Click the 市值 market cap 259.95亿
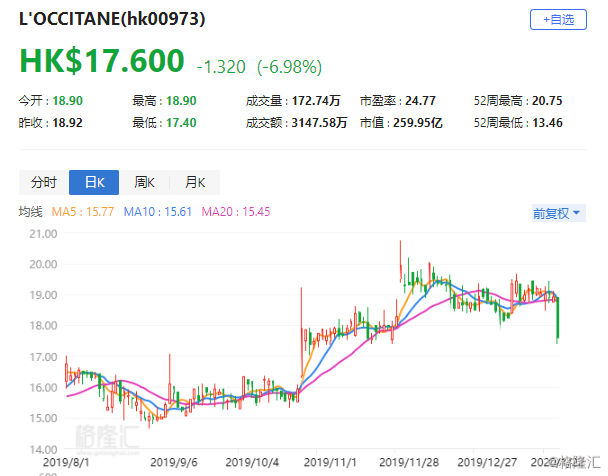The height and width of the screenshot is (476, 608). coord(418,123)
